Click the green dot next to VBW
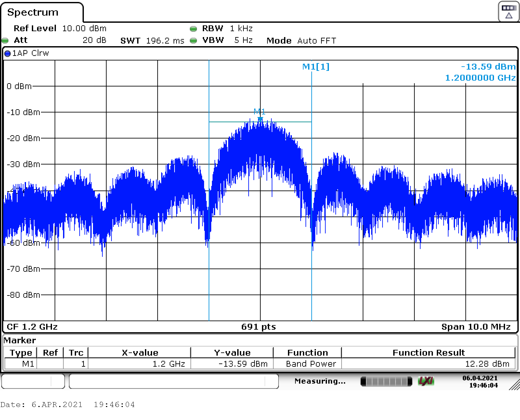The image size is (520, 420). click(193, 41)
